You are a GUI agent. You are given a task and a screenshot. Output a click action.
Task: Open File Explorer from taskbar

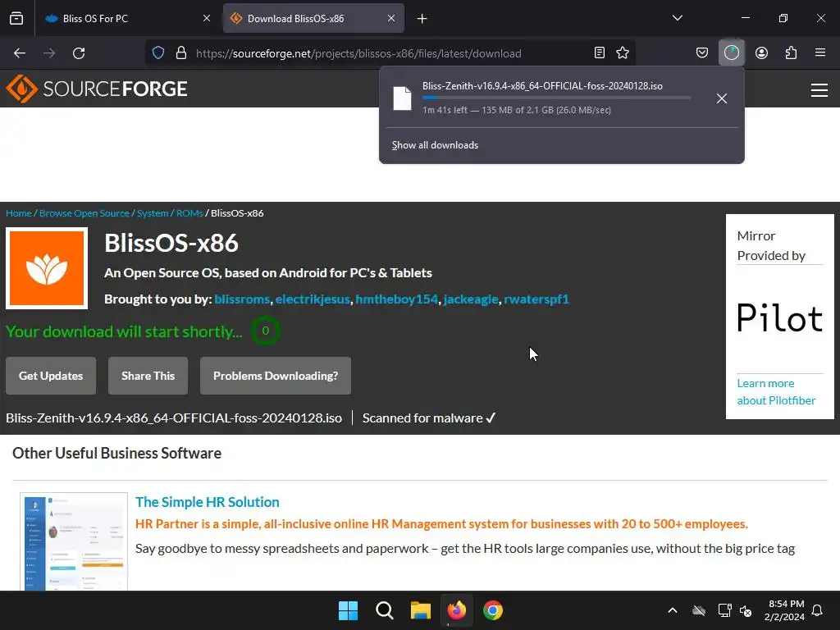tap(421, 610)
